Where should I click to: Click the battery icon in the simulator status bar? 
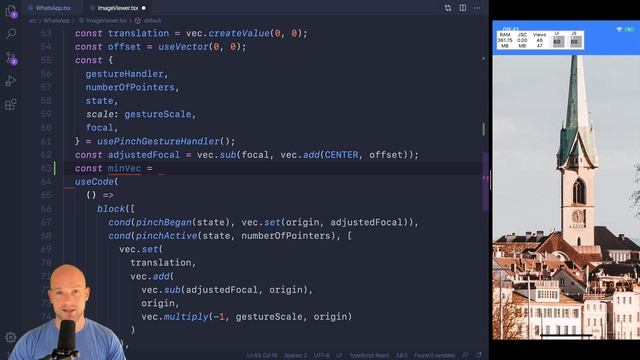tap(629, 29)
